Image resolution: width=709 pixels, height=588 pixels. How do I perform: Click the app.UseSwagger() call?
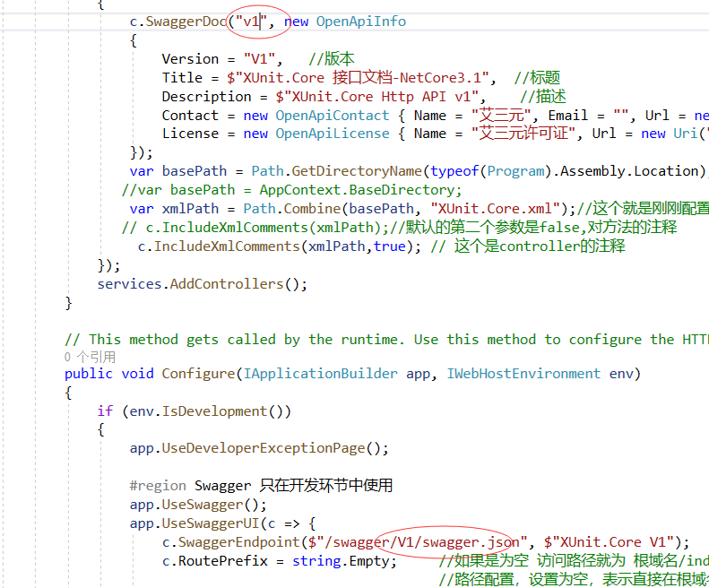tap(198, 505)
